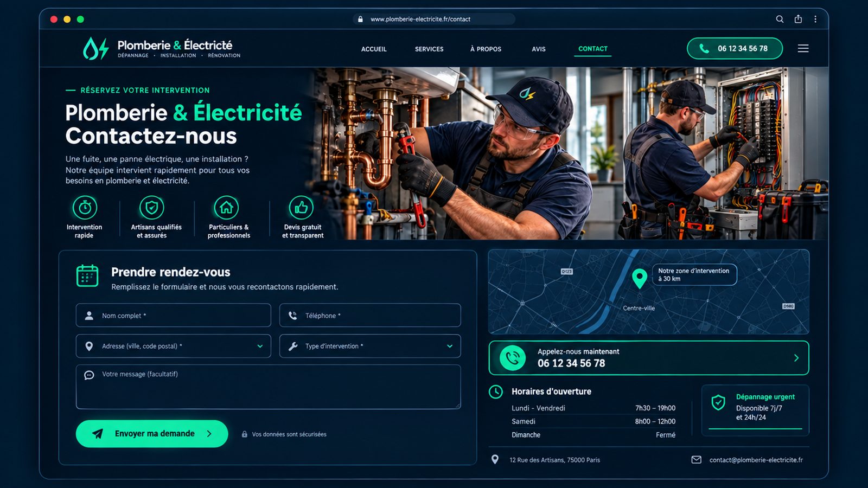The width and height of the screenshot is (868, 488).
Task: Select the CONTACT menu item
Action: click(593, 49)
